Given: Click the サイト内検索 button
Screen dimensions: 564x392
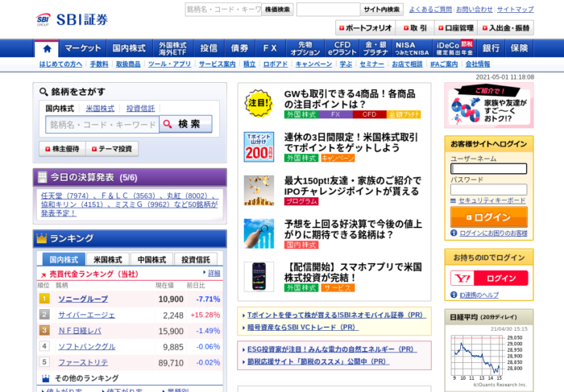Looking at the screenshot, I should pyautogui.click(x=382, y=10).
